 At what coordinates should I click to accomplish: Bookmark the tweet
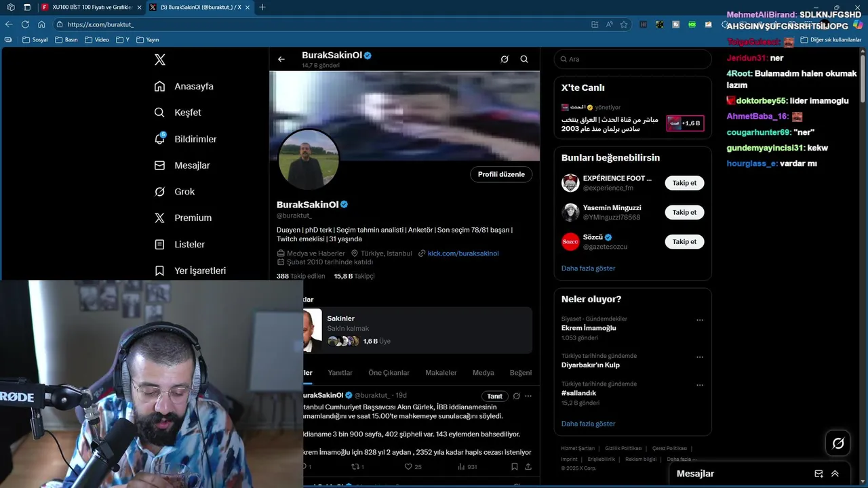[515, 466]
